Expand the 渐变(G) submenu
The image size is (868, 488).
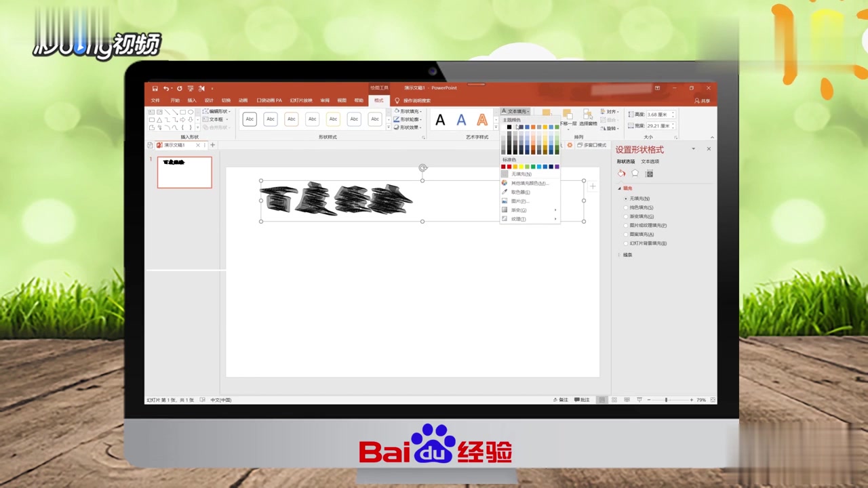[529, 209]
